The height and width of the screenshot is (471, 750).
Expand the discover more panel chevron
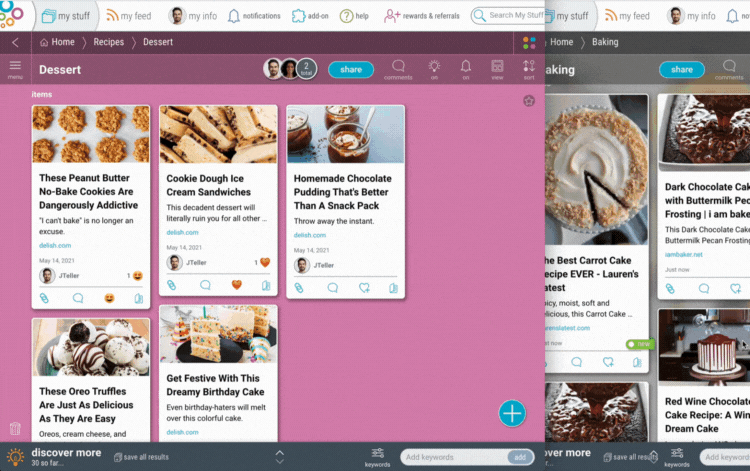tap(279, 456)
